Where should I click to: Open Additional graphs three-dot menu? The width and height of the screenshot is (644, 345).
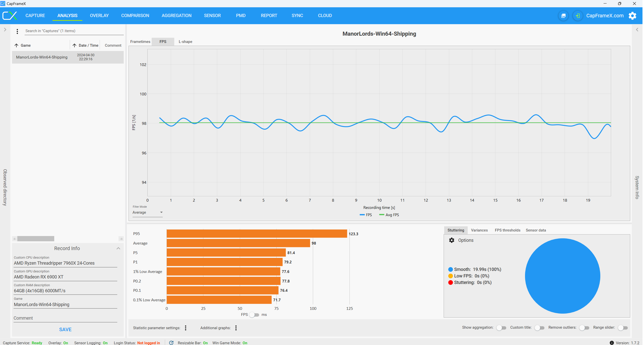(237, 328)
